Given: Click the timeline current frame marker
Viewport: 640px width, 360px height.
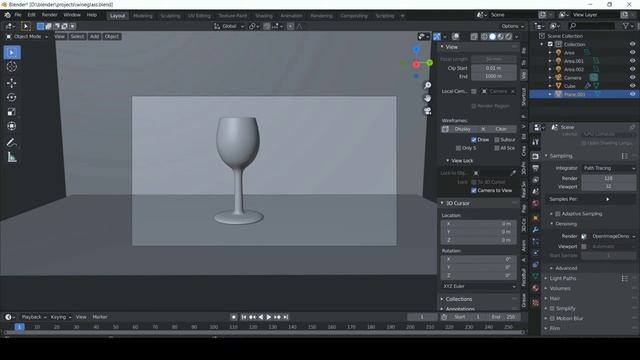Looking at the screenshot, I should pyautogui.click(x=19, y=327).
